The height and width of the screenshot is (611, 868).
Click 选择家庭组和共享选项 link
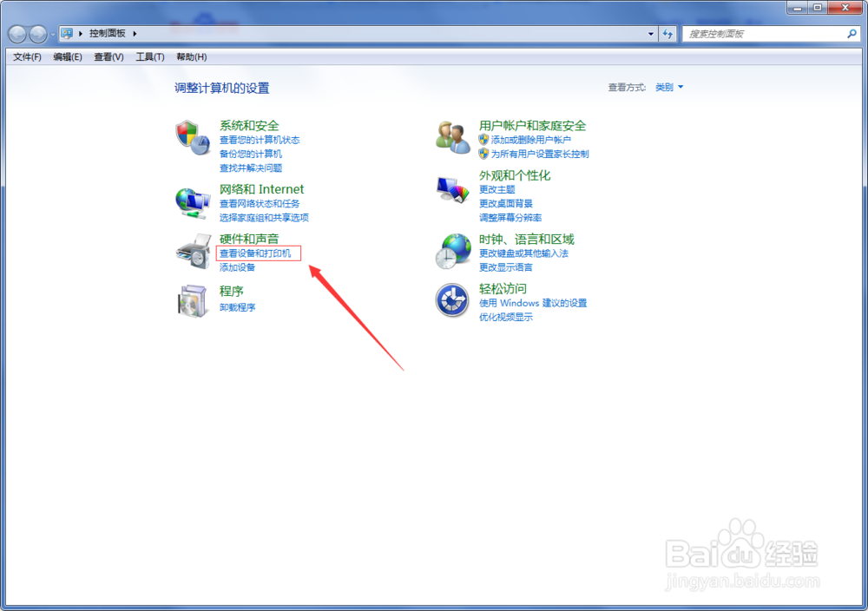(x=264, y=218)
